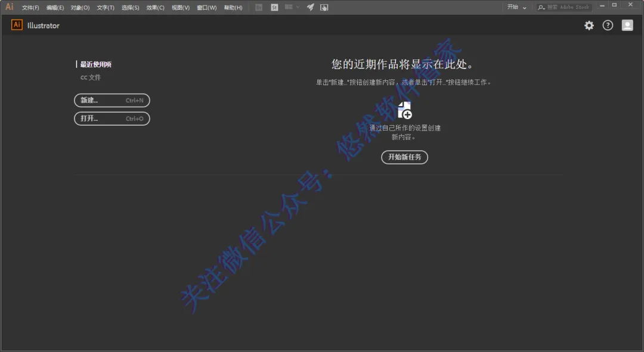This screenshot has height=352, width=644.
Task: Open the 文件(F) menu
Action: [x=30, y=8]
